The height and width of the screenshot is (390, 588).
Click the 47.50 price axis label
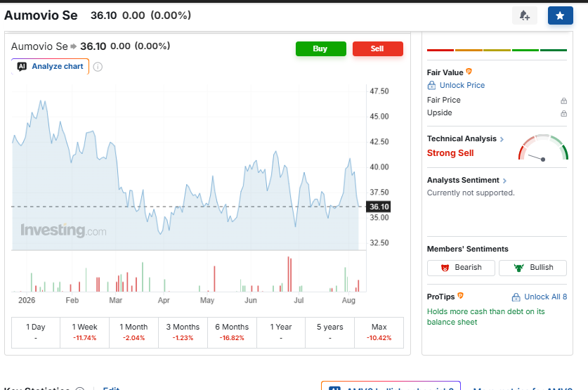pos(379,91)
